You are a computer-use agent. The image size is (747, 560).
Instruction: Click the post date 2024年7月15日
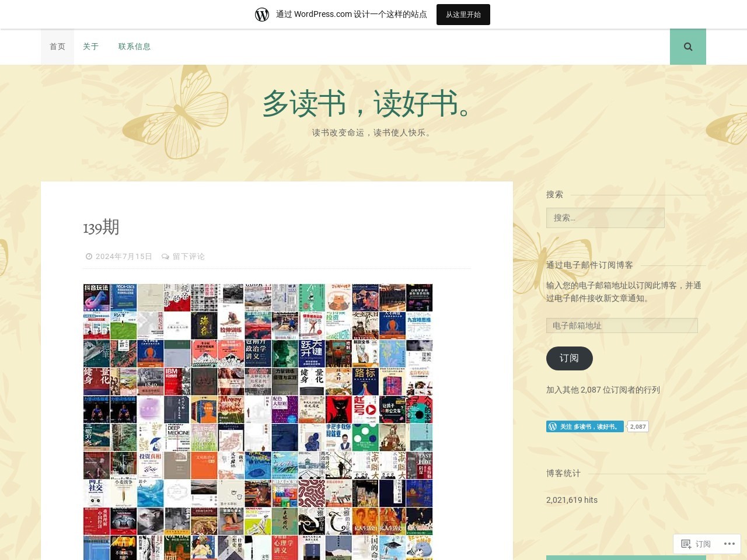124,257
